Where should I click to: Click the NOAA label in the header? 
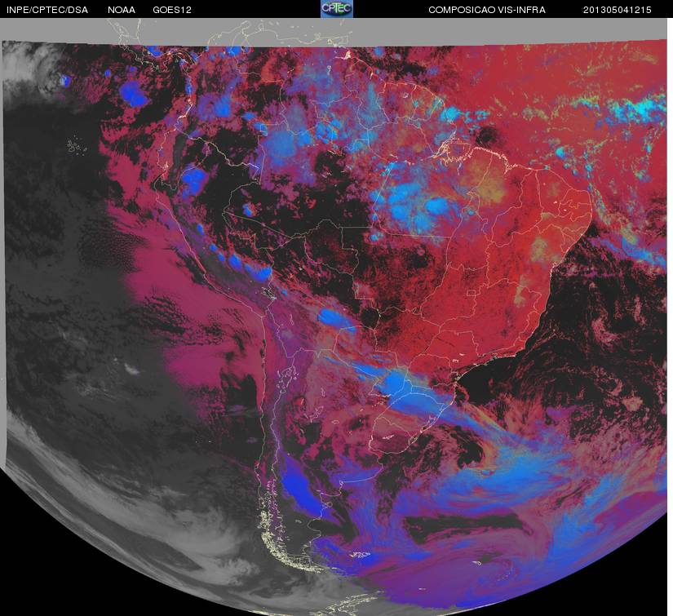pos(122,10)
